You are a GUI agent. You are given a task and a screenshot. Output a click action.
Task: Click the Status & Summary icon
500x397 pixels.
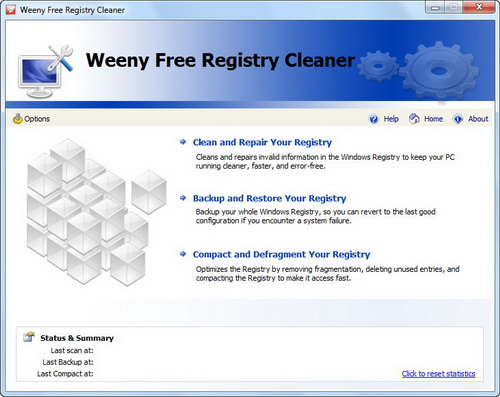(x=29, y=337)
